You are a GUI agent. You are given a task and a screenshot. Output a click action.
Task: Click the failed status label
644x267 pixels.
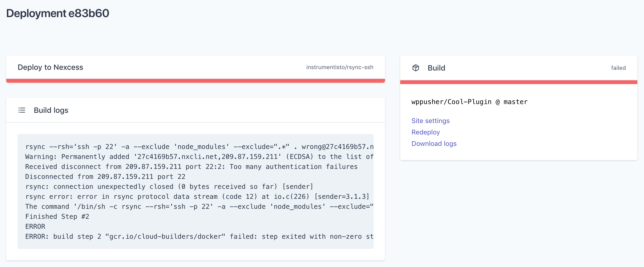(x=618, y=68)
